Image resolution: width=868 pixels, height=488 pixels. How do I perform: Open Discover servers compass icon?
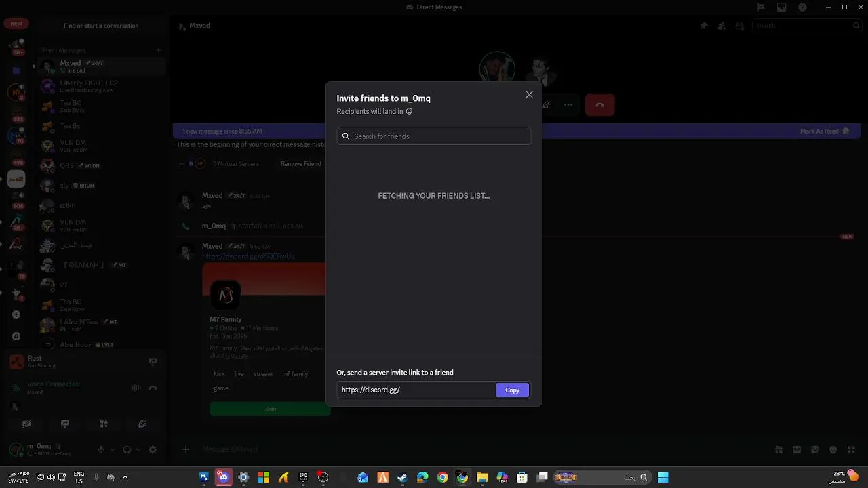click(16, 336)
